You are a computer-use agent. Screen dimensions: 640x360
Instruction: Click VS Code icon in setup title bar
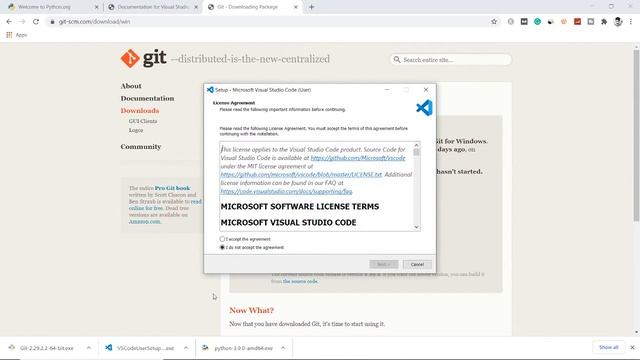coord(210,90)
